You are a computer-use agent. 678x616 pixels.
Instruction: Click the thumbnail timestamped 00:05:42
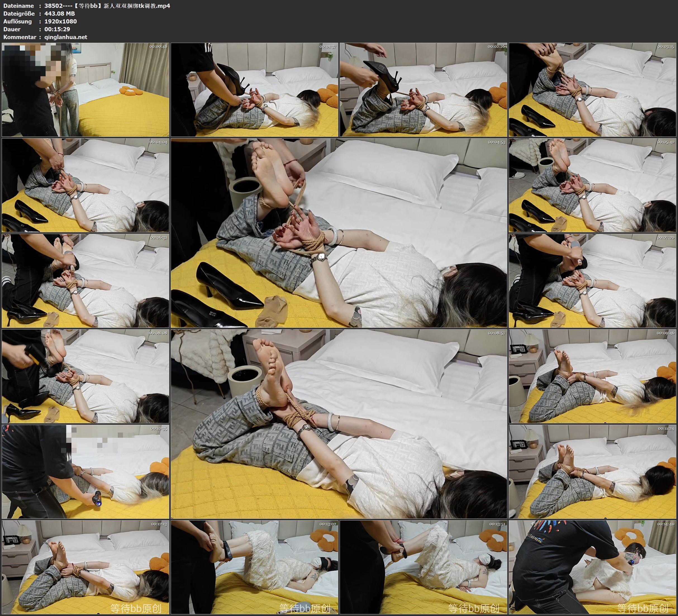coord(593,185)
